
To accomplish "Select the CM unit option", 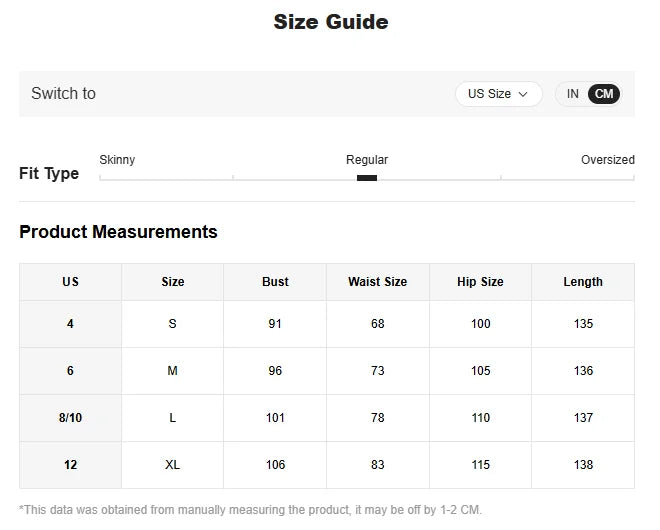I will point(604,94).
